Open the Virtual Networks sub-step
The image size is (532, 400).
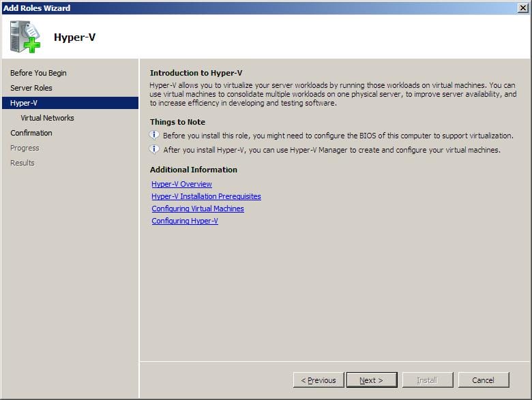(47, 118)
